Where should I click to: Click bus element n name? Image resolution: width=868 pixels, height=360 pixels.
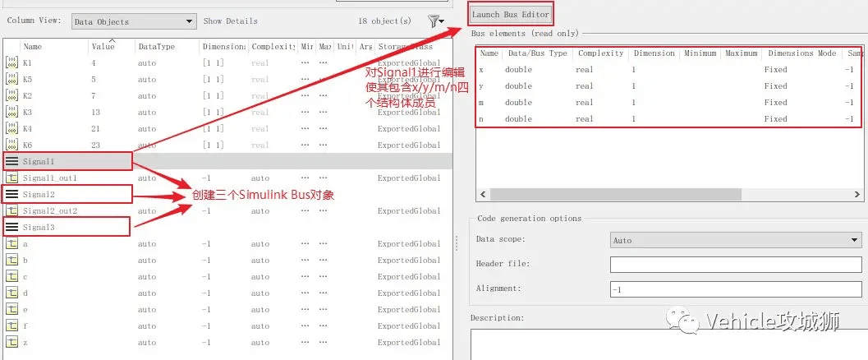pos(481,118)
